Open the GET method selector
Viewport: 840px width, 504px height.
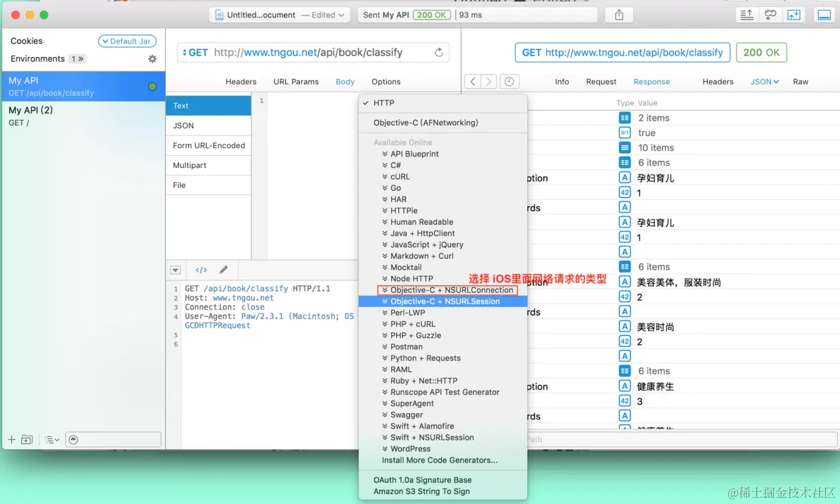click(x=195, y=52)
